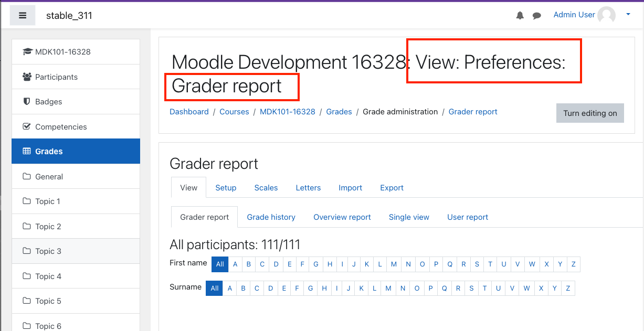Click Grades breadcrumb link

[x=339, y=112]
